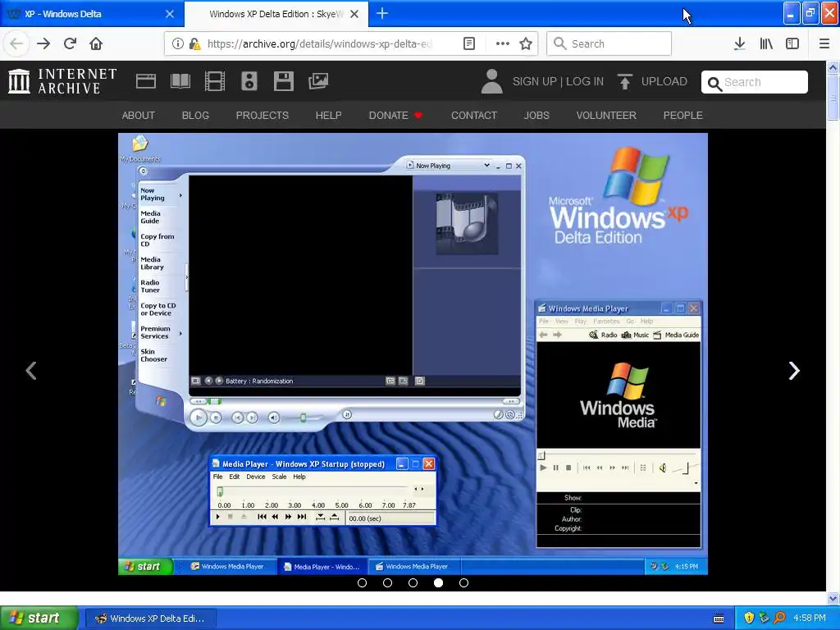Click the page scrollbar down arrow

tap(833, 598)
